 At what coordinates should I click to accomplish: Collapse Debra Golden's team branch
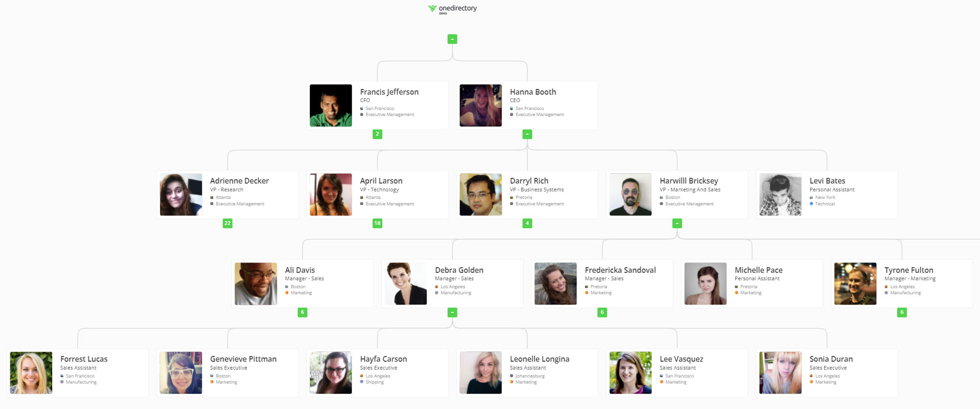coord(452,312)
